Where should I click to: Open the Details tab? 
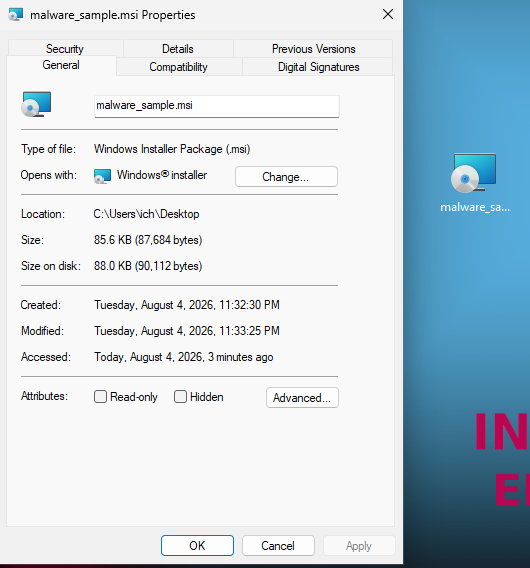(178, 49)
